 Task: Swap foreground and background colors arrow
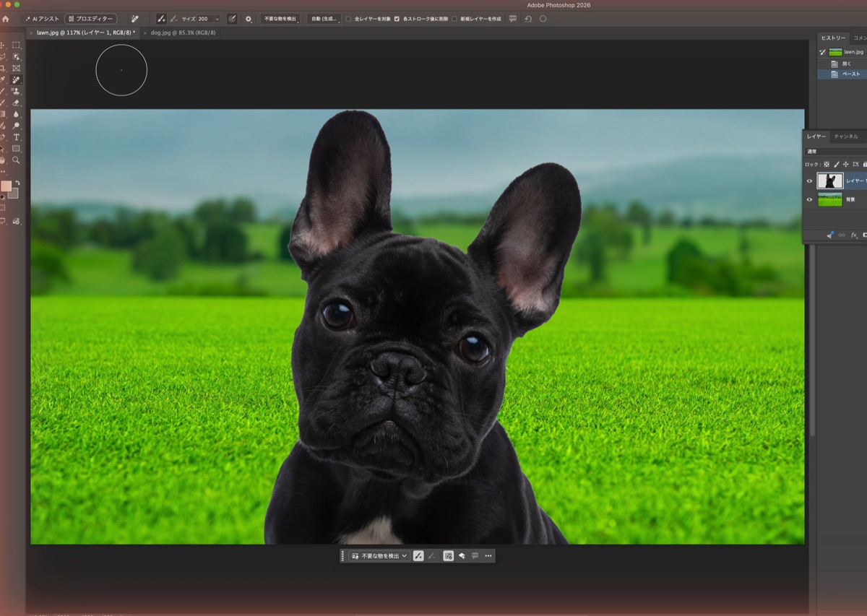point(17,183)
